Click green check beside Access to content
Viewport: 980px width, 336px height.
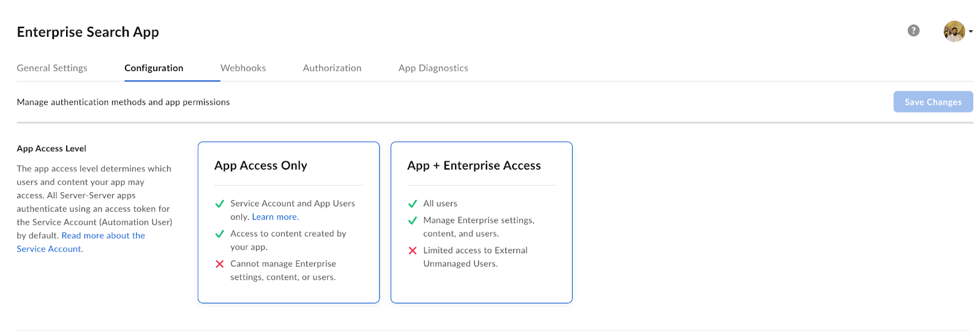tap(220, 234)
